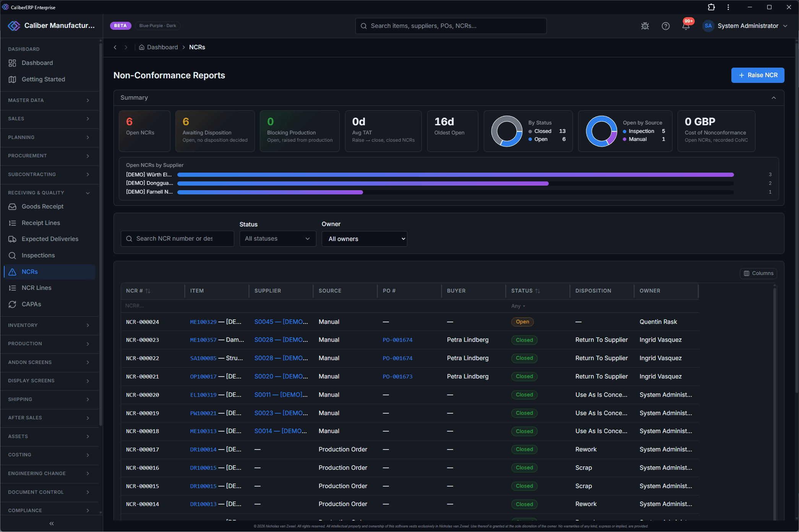Click the Blue-Purple Dark theme chip
Screen dimensions: 799x532
(x=157, y=26)
